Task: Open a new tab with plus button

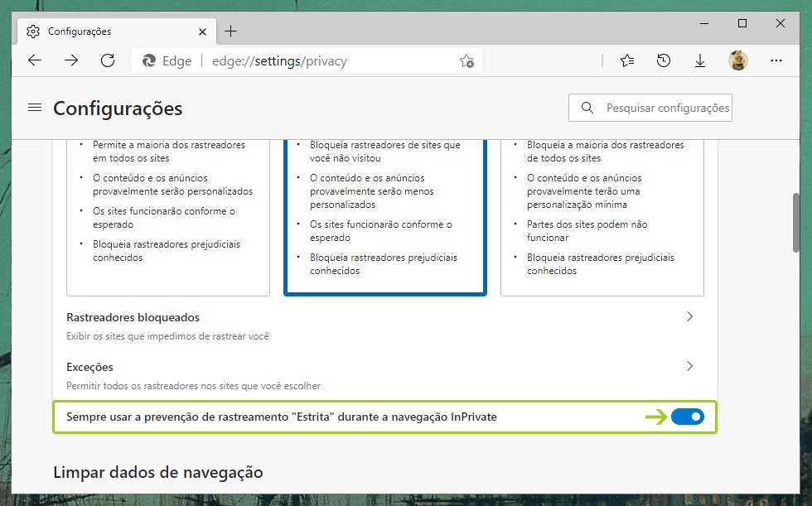Action: pyautogui.click(x=230, y=31)
